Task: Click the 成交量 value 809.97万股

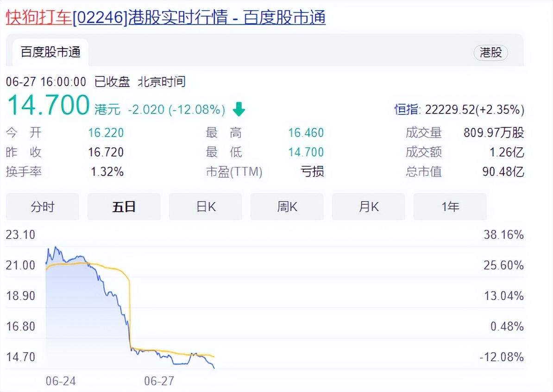Action: [x=494, y=133]
